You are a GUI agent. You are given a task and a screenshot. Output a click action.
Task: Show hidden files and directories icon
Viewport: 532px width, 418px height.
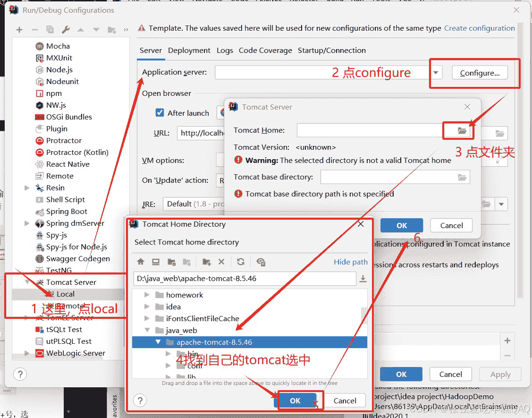[x=261, y=262]
